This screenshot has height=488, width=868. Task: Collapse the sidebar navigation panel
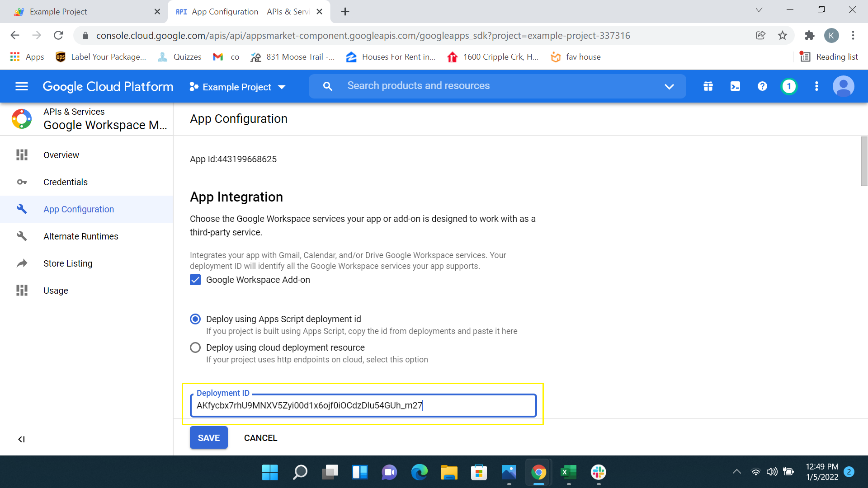pyautogui.click(x=21, y=439)
